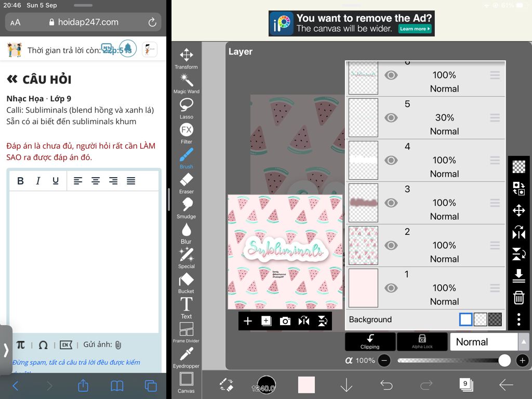This screenshot has height=399, width=532.
Task: Select the Blur tool
Action: (x=187, y=233)
